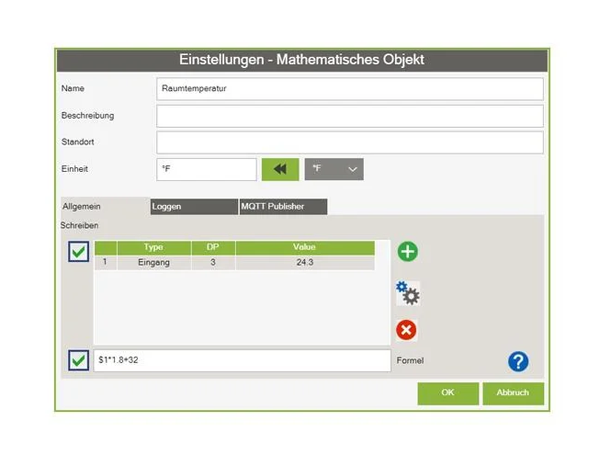Viewport: 600px width, 455px height.
Task: Click the red X delete icon
Action: pyautogui.click(x=407, y=330)
